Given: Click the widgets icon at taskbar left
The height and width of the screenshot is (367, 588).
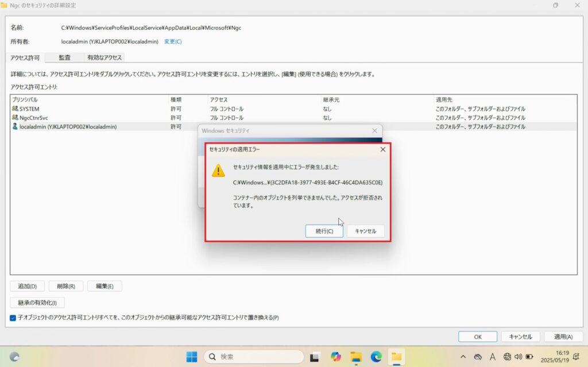Looking at the screenshot, I should [x=14, y=357].
